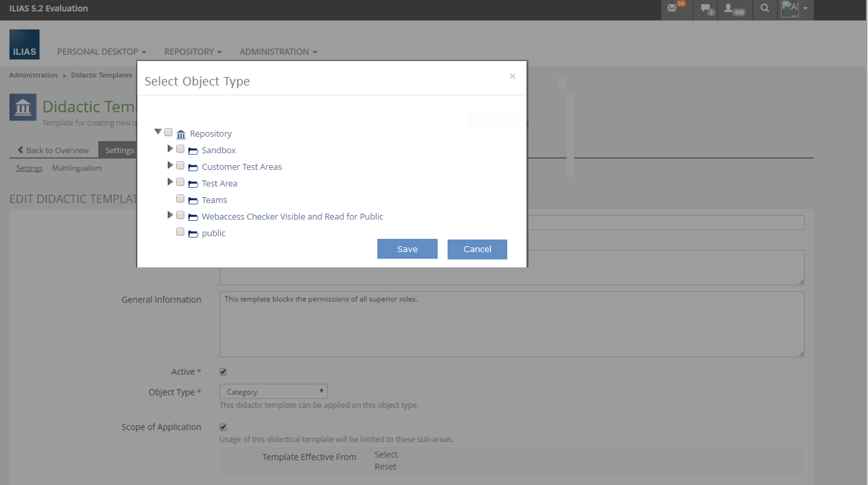Expand the Sandbox tree node
The width and height of the screenshot is (868, 485).
[170, 149]
